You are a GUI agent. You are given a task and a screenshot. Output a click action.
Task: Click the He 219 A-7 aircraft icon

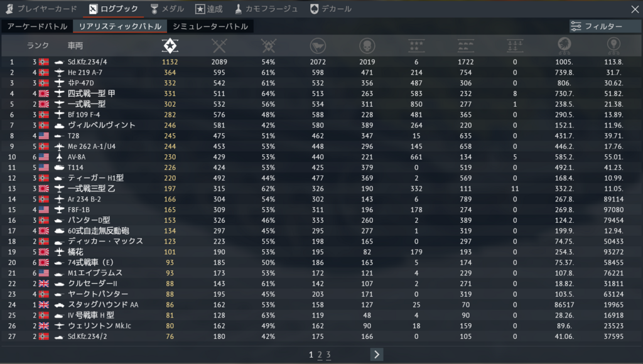pos(59,73)
